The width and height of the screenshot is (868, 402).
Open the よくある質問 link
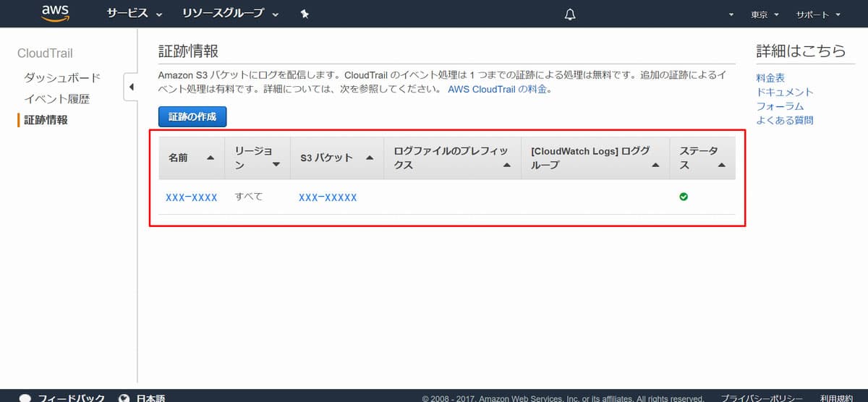(785, 120)
